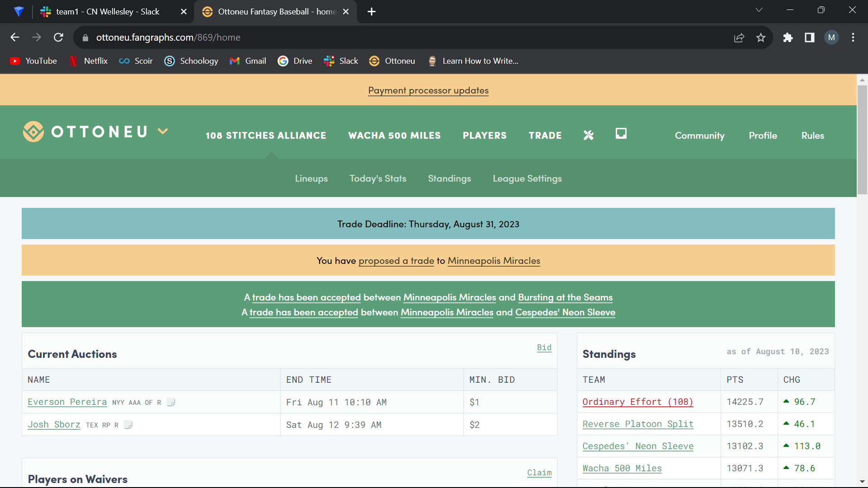Go to the Lineups subpage

click(311, 178)
